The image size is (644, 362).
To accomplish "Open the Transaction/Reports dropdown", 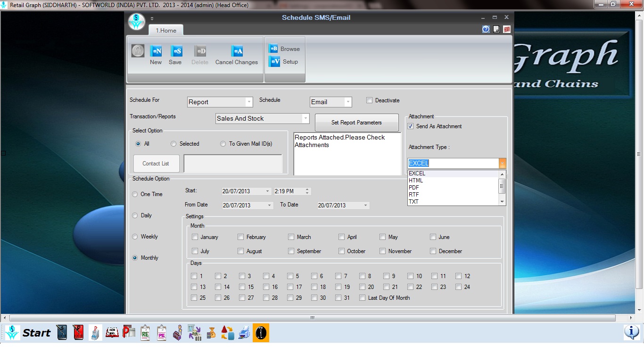I will 305,118.
